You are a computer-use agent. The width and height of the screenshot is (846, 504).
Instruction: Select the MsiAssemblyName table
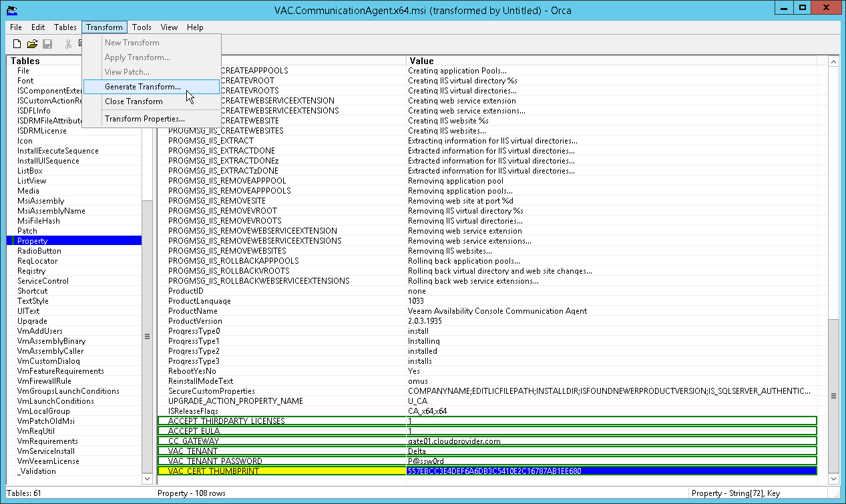(51, 211)
